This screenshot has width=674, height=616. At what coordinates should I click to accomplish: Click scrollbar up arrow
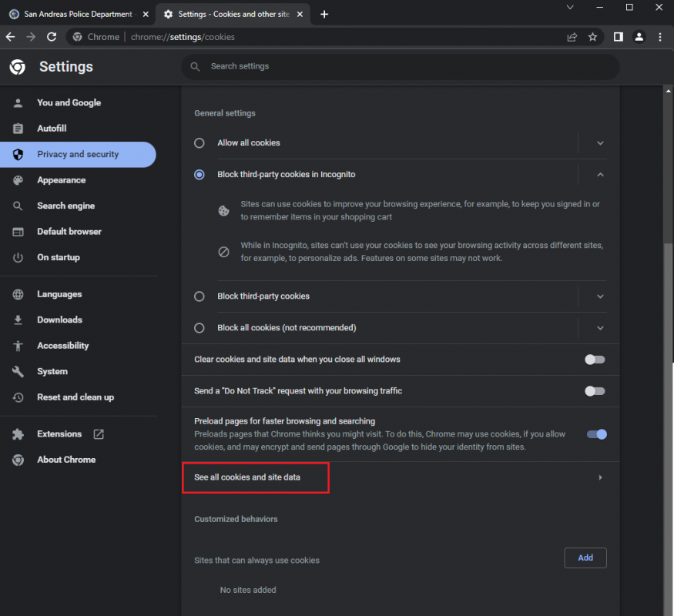669,91
